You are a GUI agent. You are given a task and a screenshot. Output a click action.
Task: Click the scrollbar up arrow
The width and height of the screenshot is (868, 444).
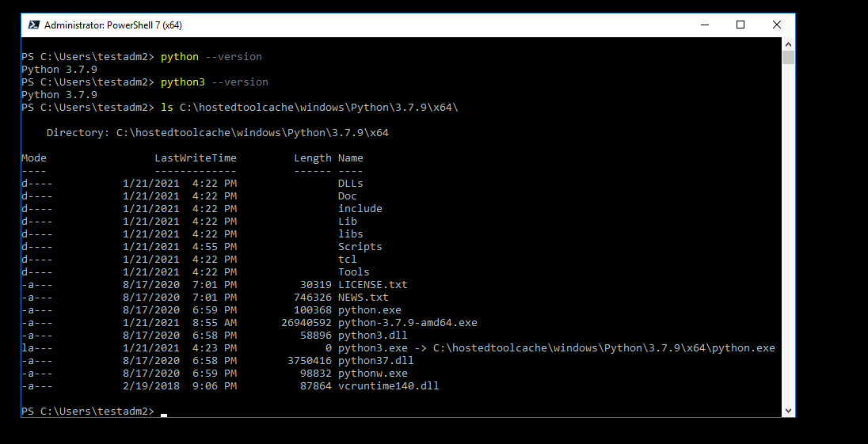(x=788, y=44)
